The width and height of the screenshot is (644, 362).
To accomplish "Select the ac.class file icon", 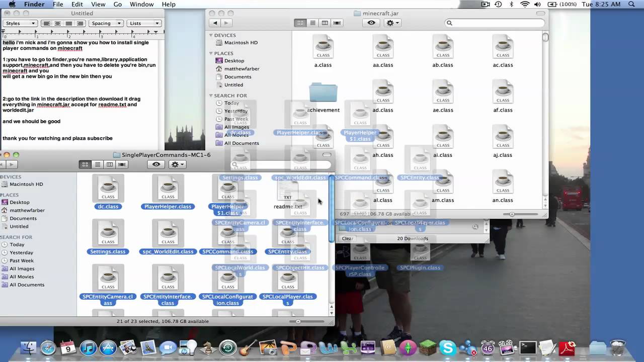I will (503, 47).
